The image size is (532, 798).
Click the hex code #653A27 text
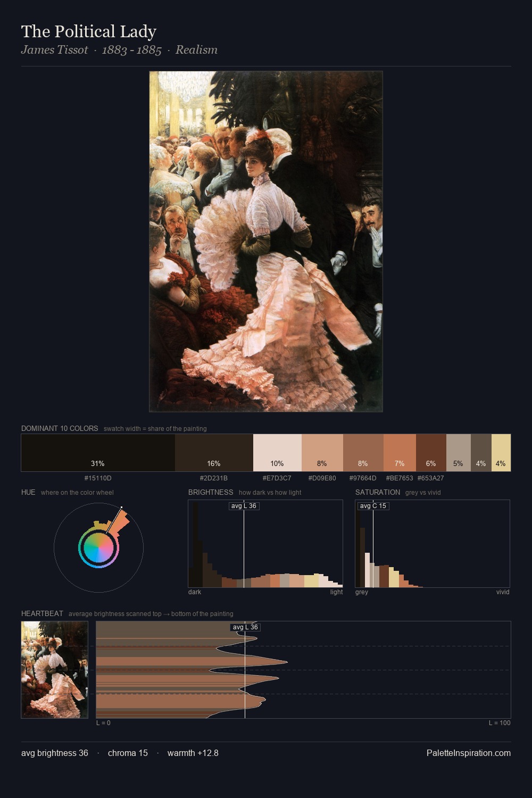[x=431, y=478]
